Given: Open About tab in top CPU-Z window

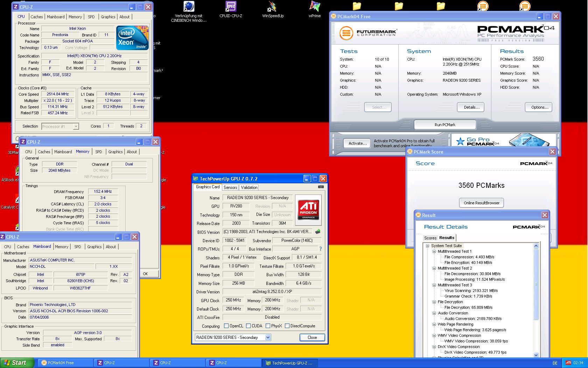Looking at the screenshot, I should click(124, 17).
